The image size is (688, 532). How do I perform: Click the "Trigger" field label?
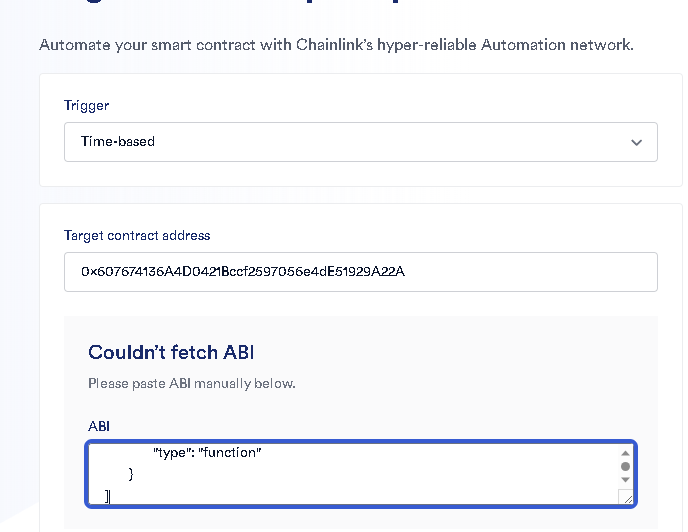86,105
